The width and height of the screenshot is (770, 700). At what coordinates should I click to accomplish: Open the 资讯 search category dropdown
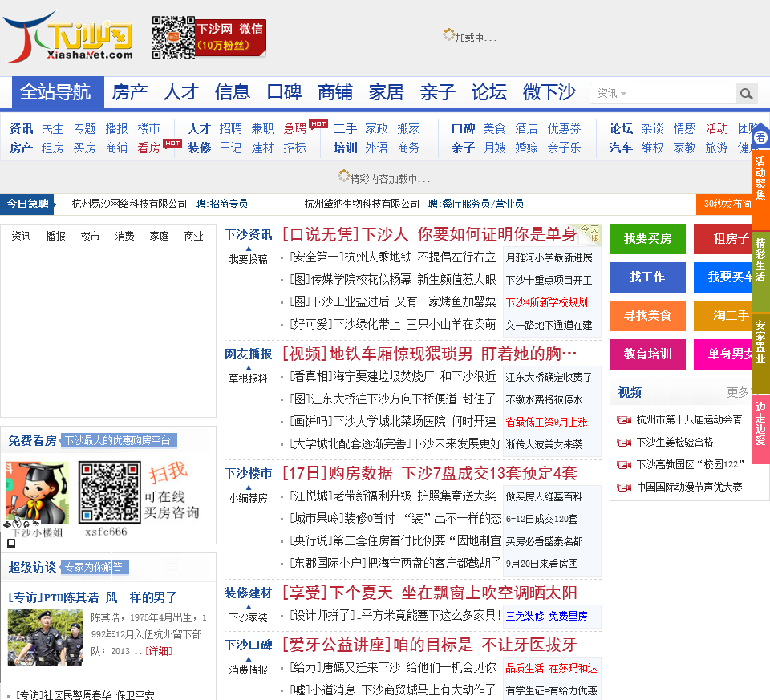click(612, 93)
